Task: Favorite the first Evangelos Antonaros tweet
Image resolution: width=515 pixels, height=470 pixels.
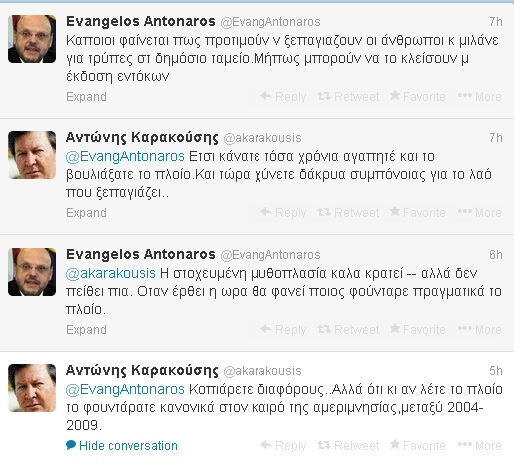Action: point(417,97)
